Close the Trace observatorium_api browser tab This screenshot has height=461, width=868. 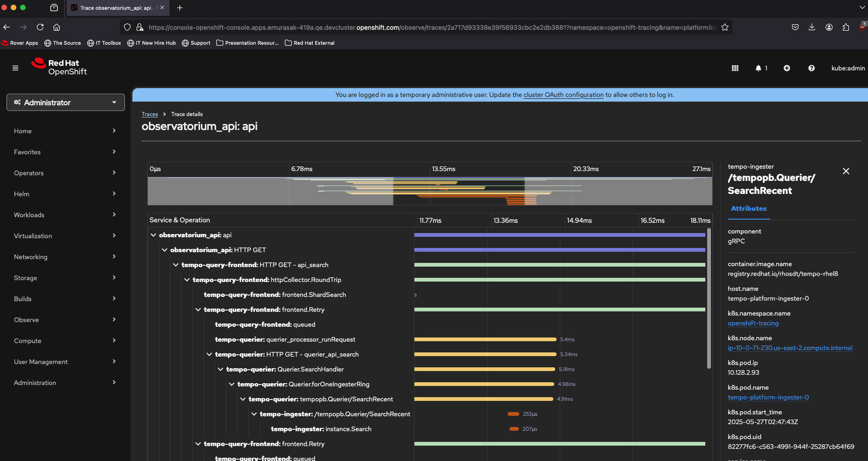(162, 7)
